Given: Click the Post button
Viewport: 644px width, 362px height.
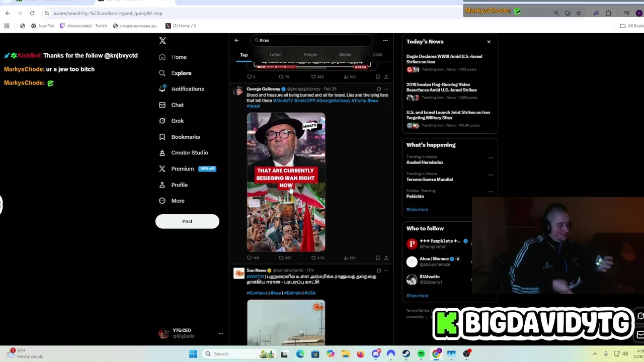Looking at the screenshot, I should click(x=187, y=221).
